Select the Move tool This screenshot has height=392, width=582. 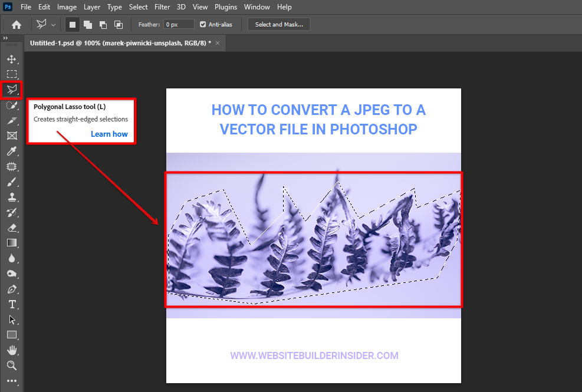click(12, 59)
